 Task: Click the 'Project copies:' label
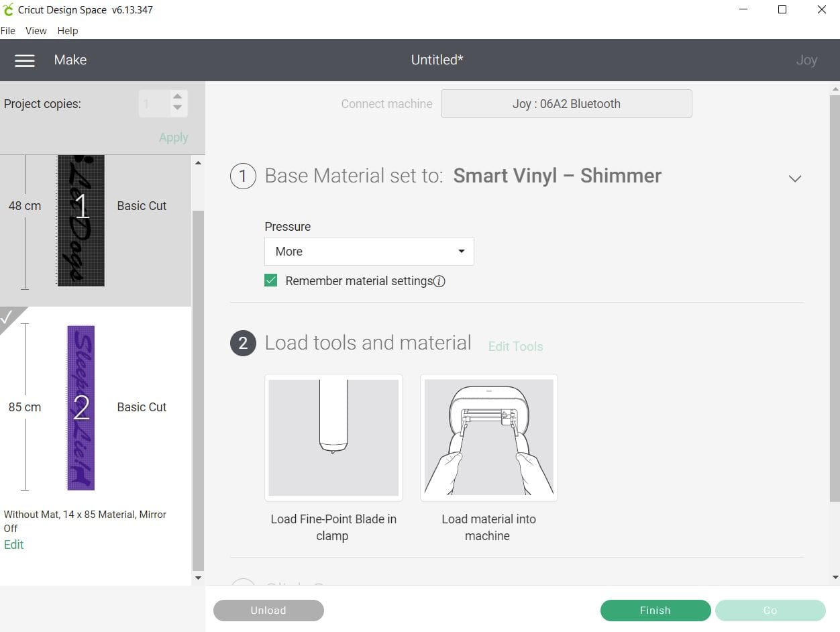coord(42,104)
